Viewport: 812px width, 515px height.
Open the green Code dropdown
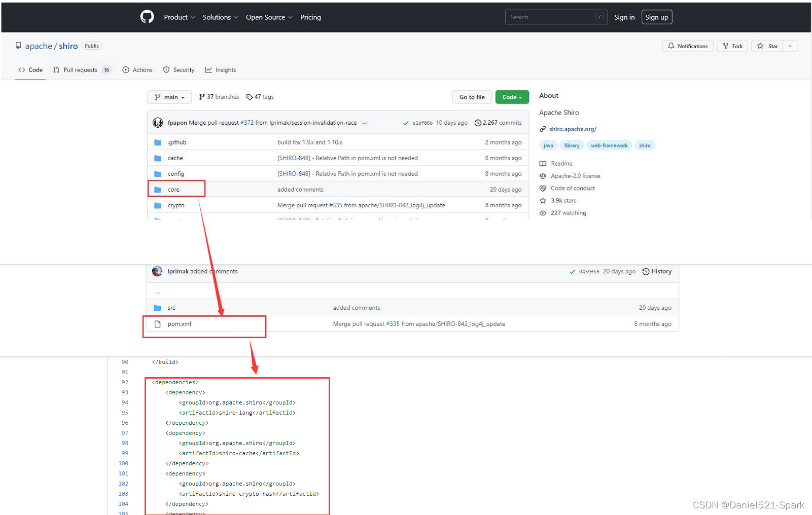(x=512, y=97)
